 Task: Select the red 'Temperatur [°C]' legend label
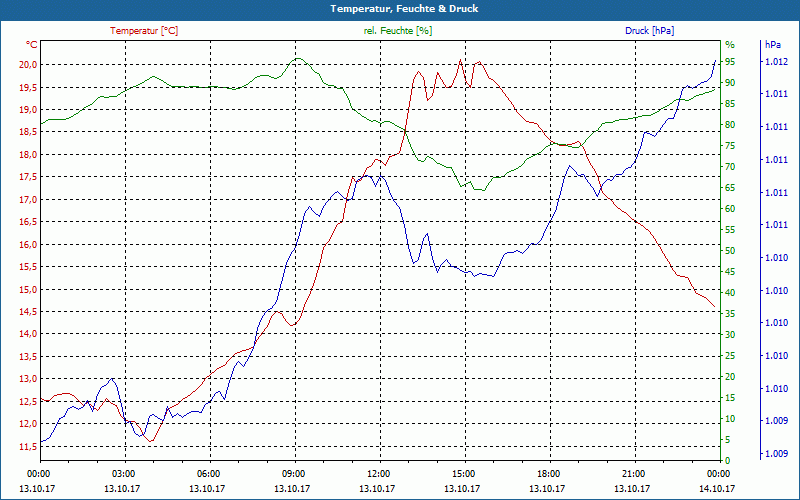(144, 31)
